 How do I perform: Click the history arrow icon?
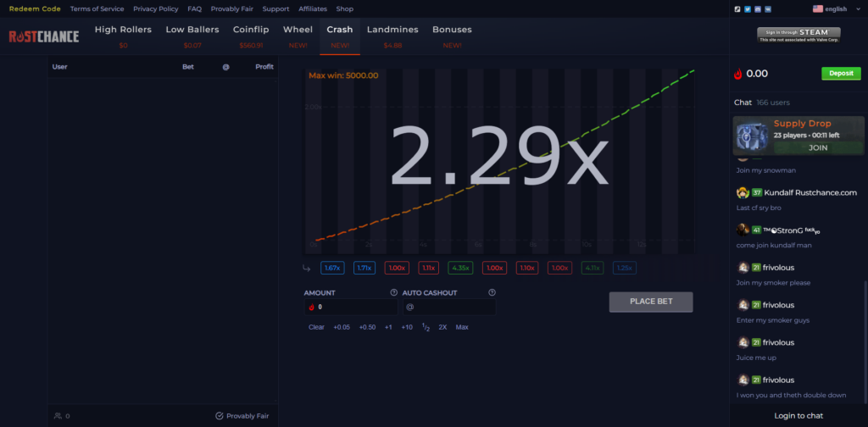[307, 269]
